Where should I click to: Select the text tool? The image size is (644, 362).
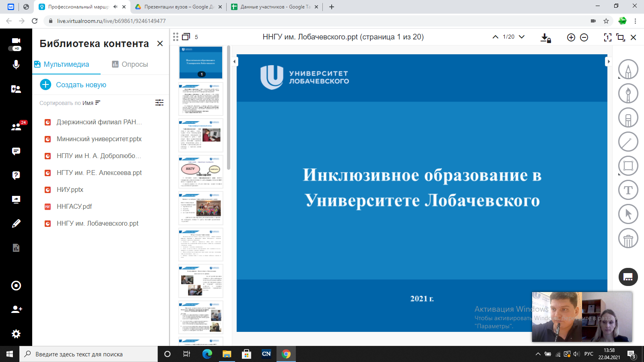(x=628, y=190)
